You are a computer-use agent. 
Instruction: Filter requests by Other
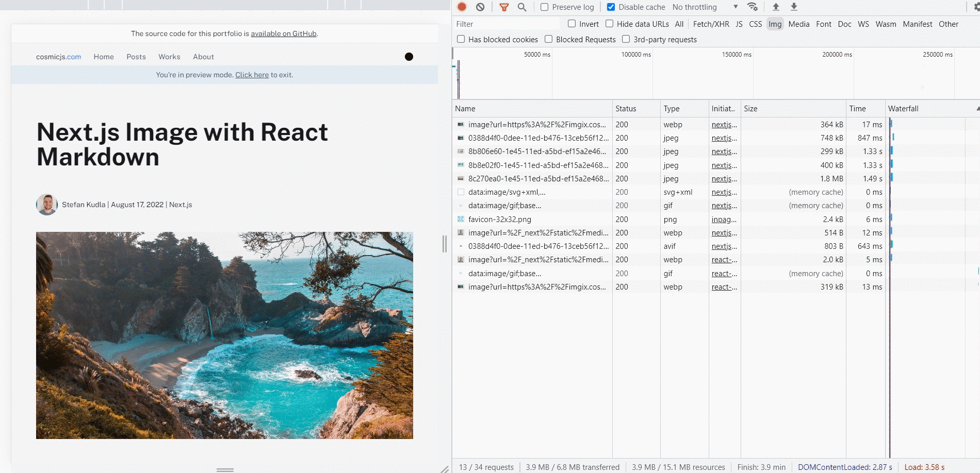948,24
